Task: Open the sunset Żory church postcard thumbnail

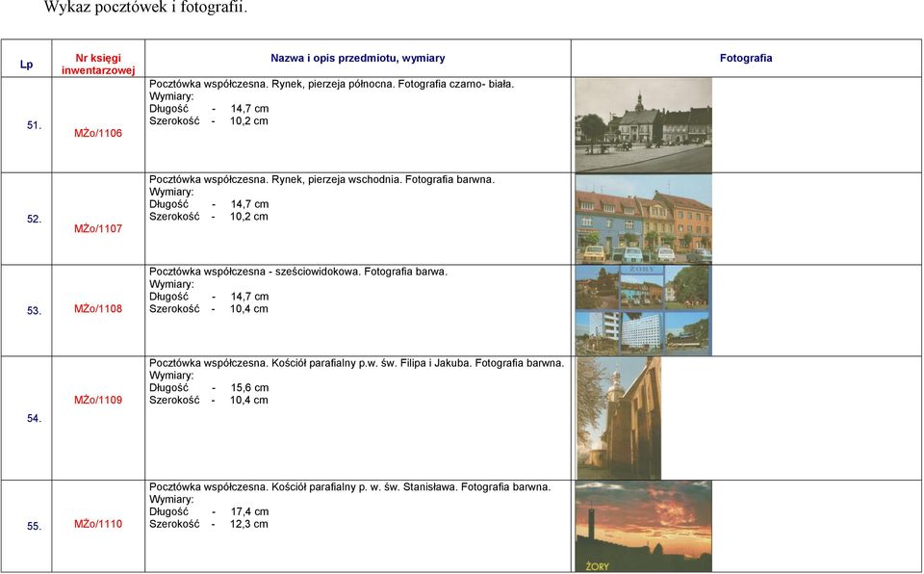Action: [x=644, y=526]
